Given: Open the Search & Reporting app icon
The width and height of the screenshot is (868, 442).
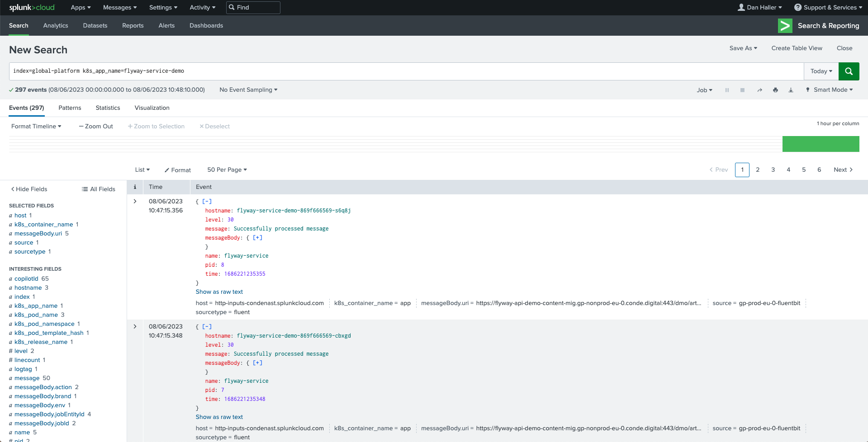Looking at the screenshot, I should pos(785,26).
